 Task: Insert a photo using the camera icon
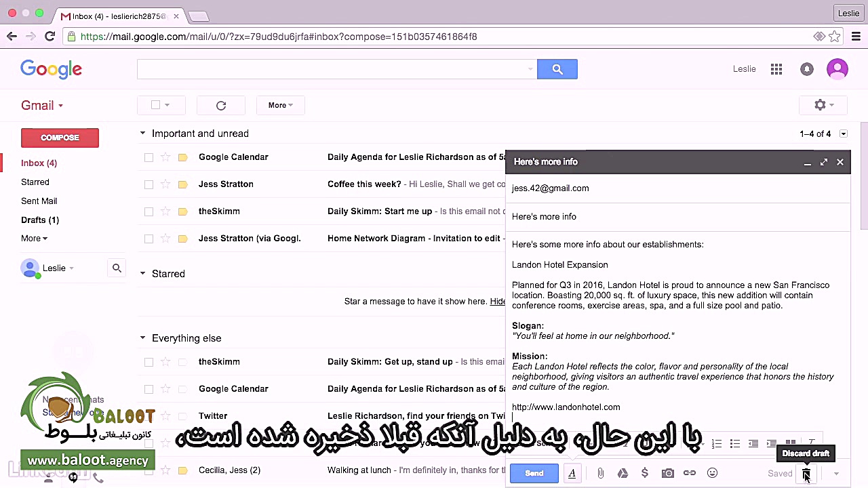(667, 473)
